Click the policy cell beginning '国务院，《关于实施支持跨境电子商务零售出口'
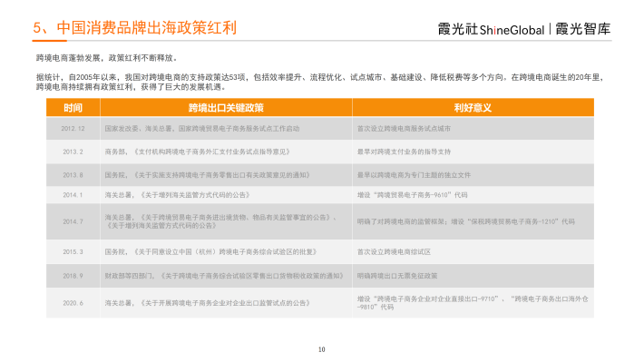Viewport: 644px width, 362px height. coord(226,175)
